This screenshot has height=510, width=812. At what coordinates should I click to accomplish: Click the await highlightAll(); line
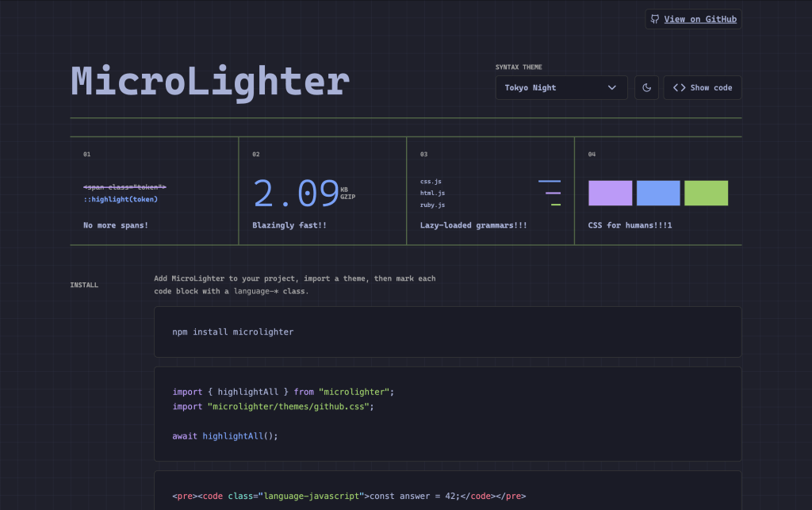pos(224,436)
